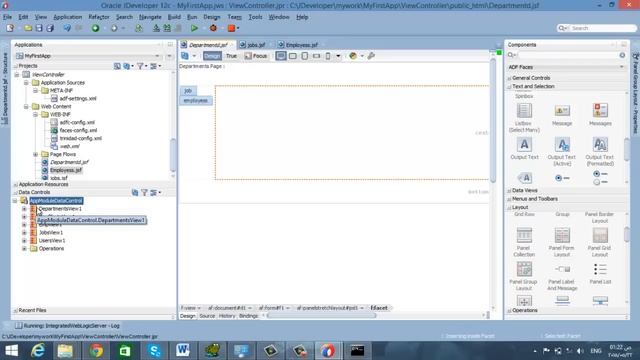Choose the Panel Form Layout component
Image resolution: width=640 pixels, height=360 pixels.
click(562, 242)
